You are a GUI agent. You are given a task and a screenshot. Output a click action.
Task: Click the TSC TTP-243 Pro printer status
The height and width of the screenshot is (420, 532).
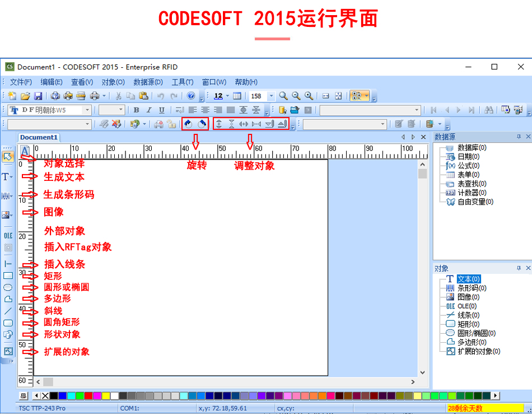[42, 408]
